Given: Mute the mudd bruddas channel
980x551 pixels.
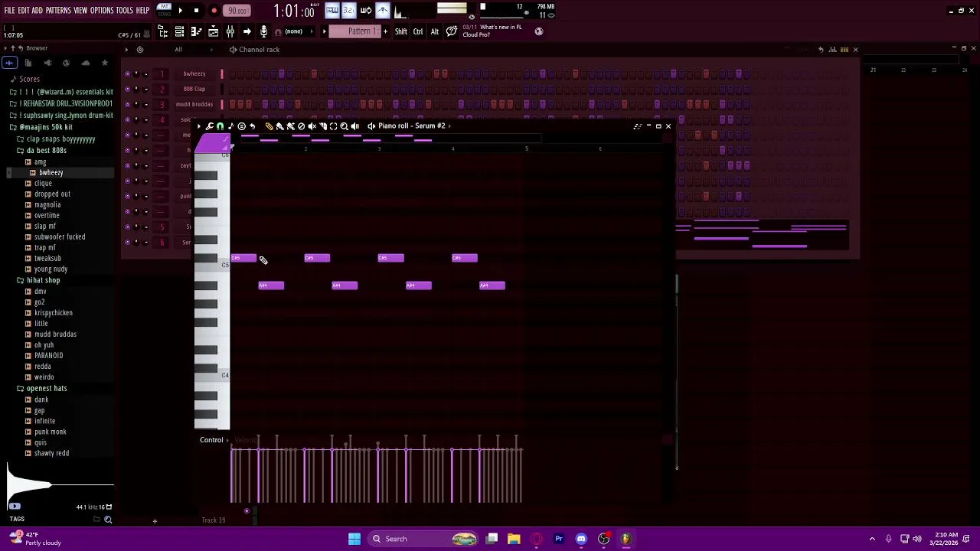Looking at the screenshot, I should (x=127, y=105).
